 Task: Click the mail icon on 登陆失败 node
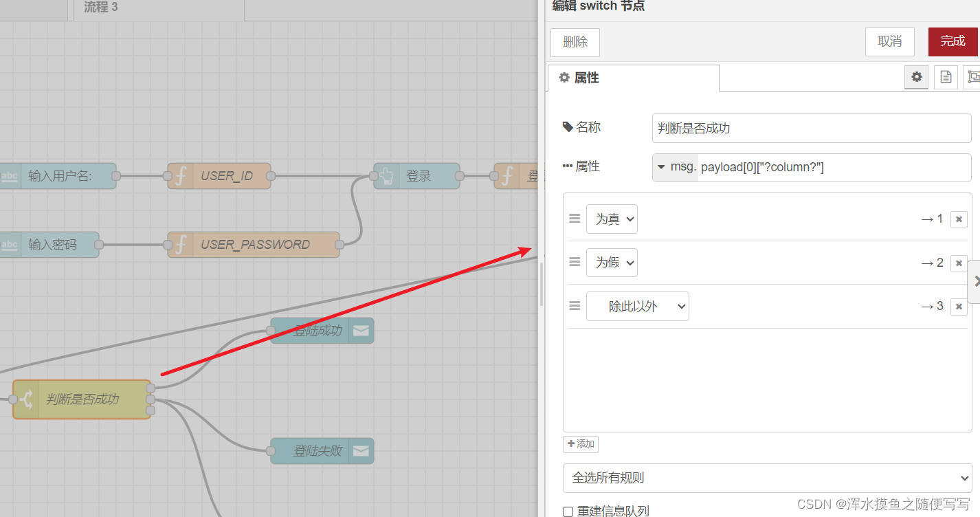360,450
